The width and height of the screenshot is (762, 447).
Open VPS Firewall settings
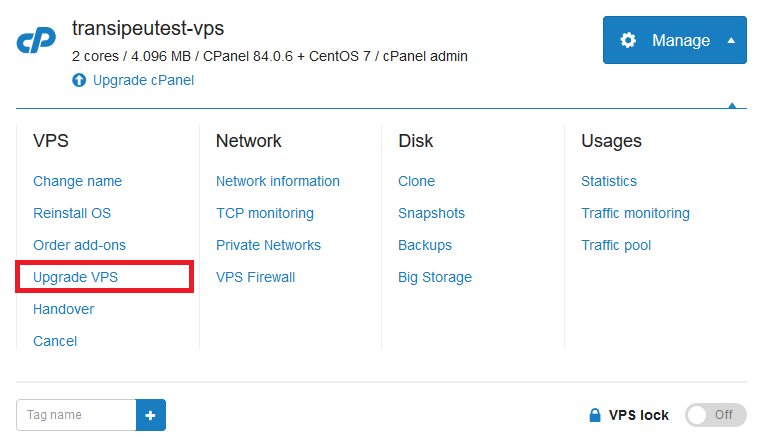click(x=256, y=277)
